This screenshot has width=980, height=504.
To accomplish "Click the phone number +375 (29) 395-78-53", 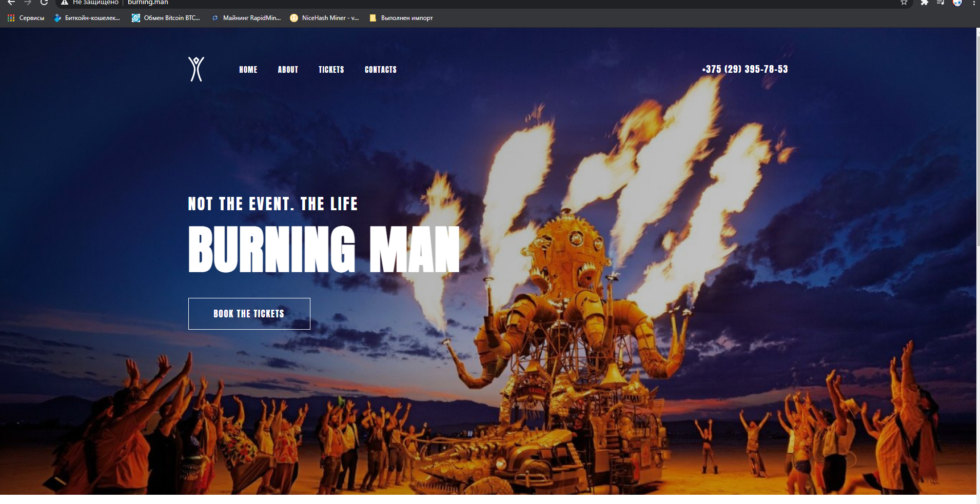I will [x=745, y=69].
